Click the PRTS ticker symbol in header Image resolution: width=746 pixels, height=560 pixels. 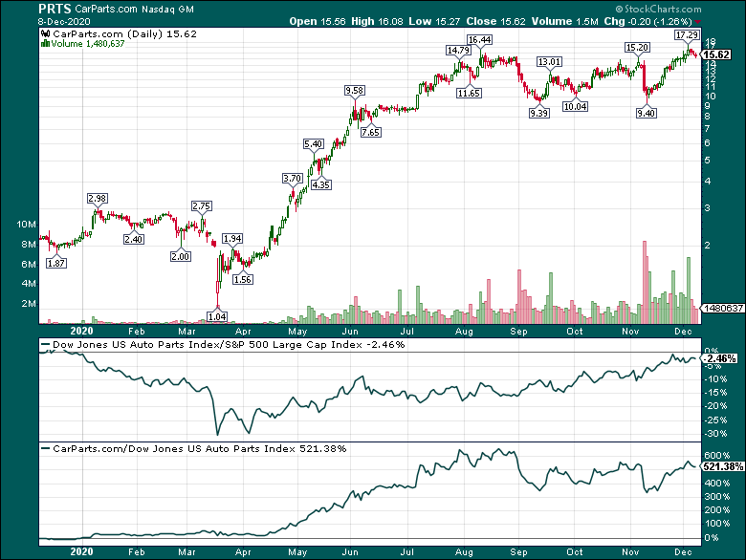55,9
